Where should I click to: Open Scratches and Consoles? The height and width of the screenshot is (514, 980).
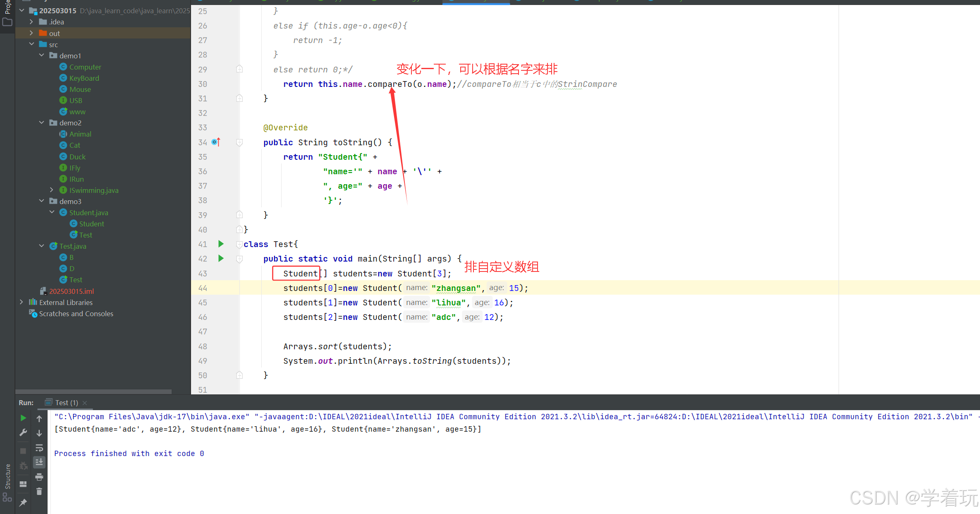[x=76, y=314]
